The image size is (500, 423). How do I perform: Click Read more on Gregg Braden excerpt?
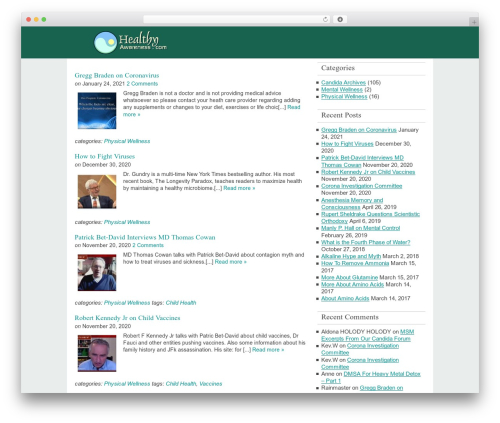(x=294, y=107)
